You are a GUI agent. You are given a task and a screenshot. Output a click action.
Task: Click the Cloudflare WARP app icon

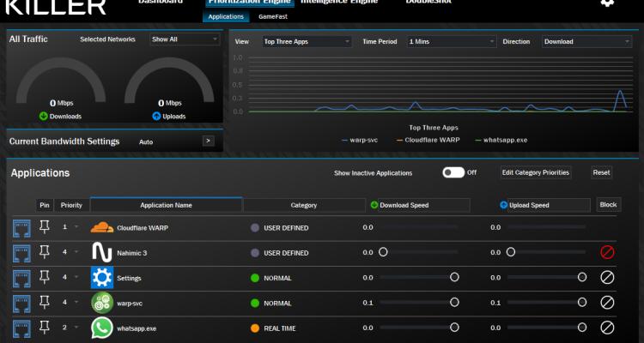click(x=102, y=228)
